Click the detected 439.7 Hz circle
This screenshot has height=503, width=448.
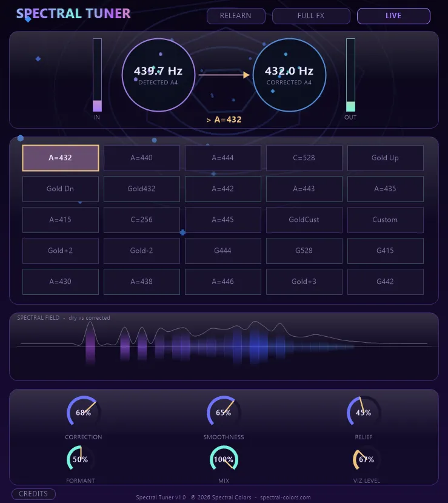point(158,75)
